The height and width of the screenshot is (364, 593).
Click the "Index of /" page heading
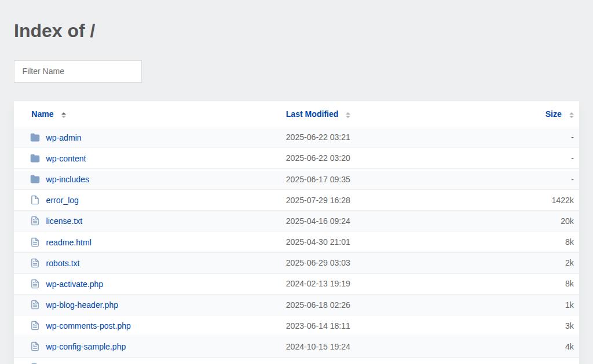tap(54, 31)
